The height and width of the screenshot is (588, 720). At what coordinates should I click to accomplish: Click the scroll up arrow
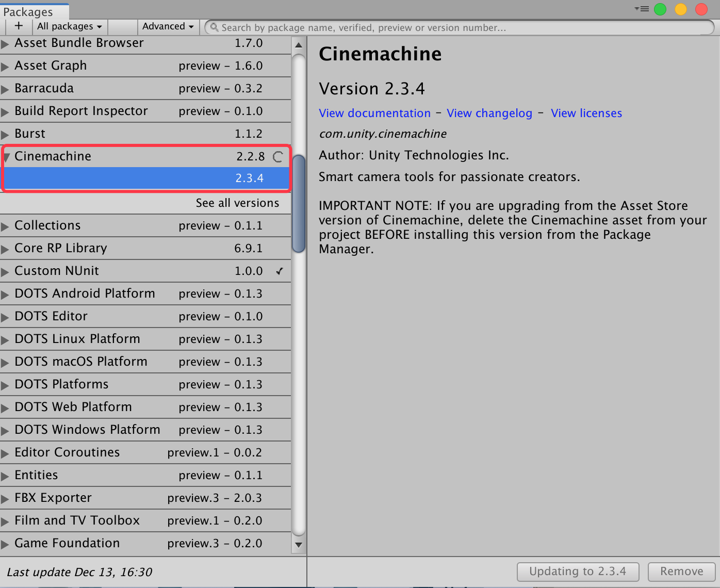point(299,45)
